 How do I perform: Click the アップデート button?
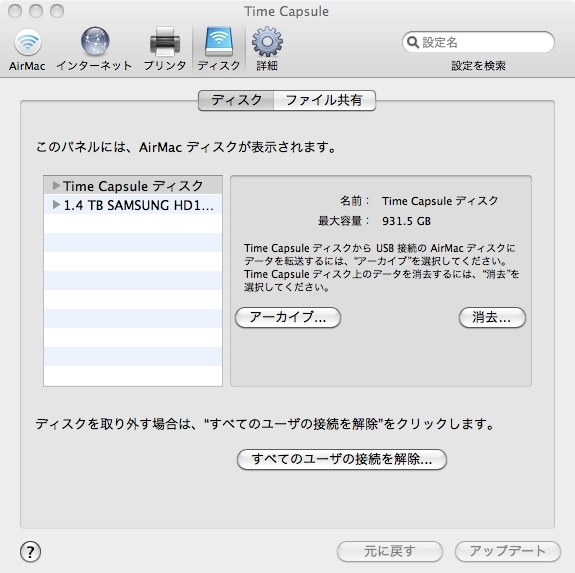(x=508, y=551)
